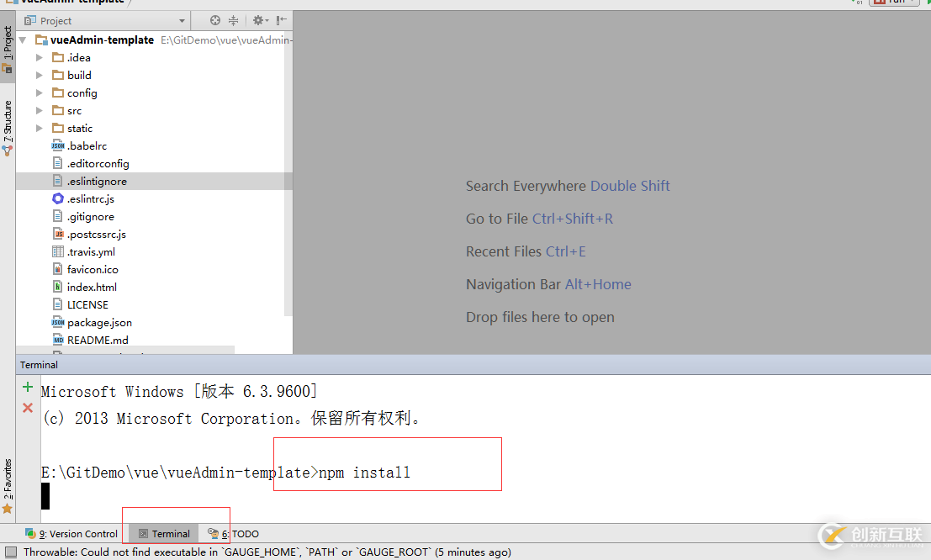
Task: Click the .eslintrc.js file icon
Action: [57, 198]
